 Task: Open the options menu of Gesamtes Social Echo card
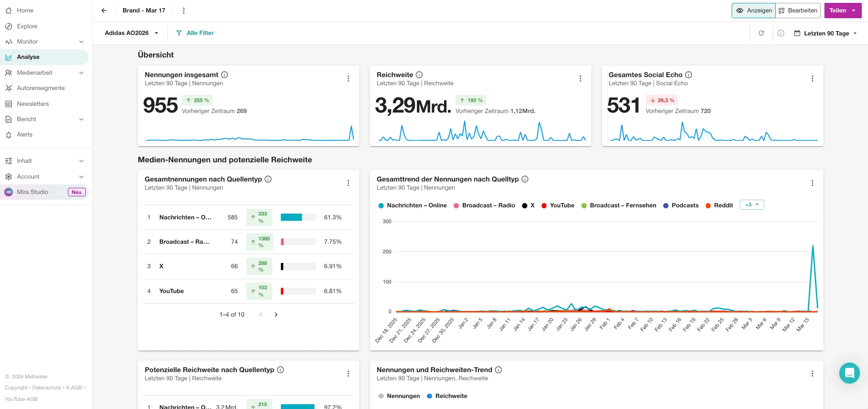pyautogui.click(x=812, y=79)
